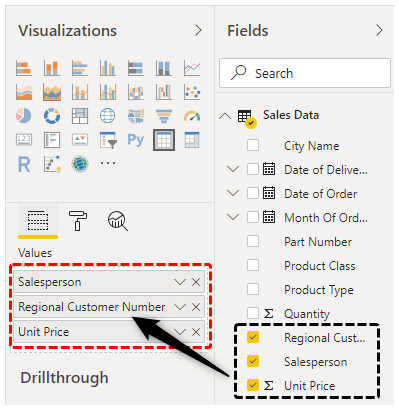Uncheck the Unit Price field checkbox

pos(253,385)
